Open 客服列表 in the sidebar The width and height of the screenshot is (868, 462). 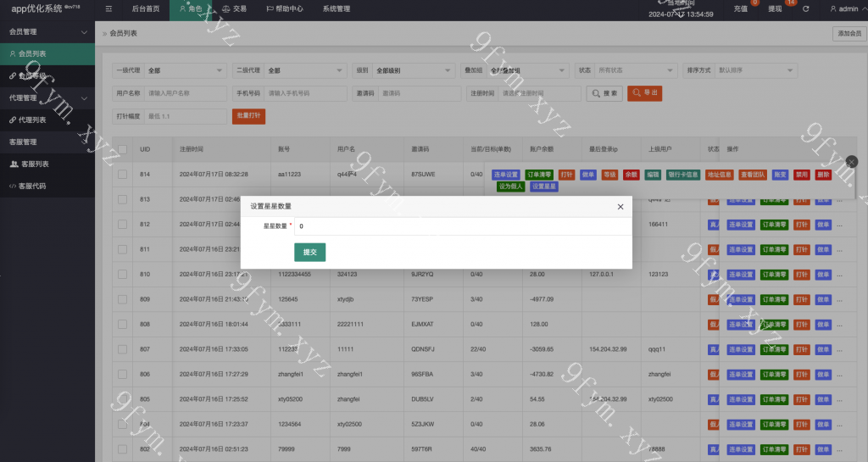47,164
